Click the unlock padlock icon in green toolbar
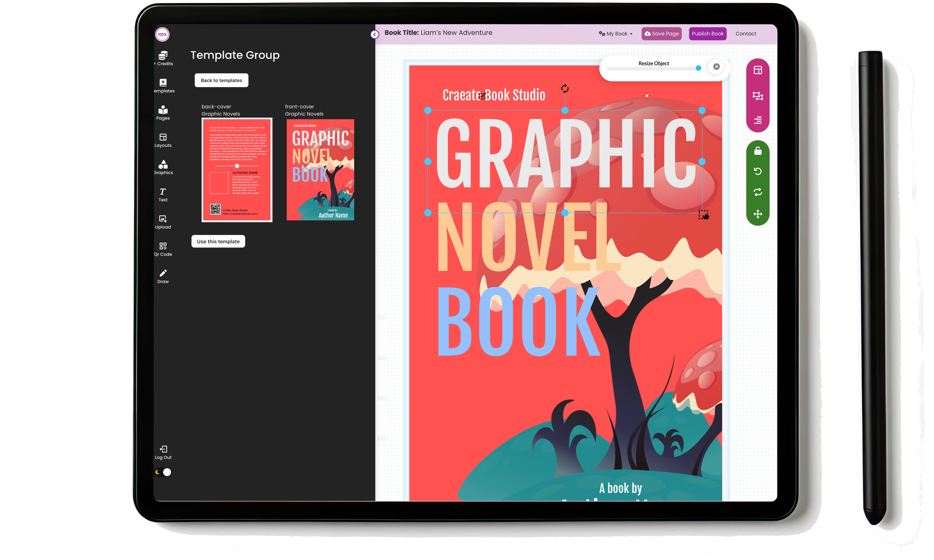934x560 pixels. click(x=758, y=151)
